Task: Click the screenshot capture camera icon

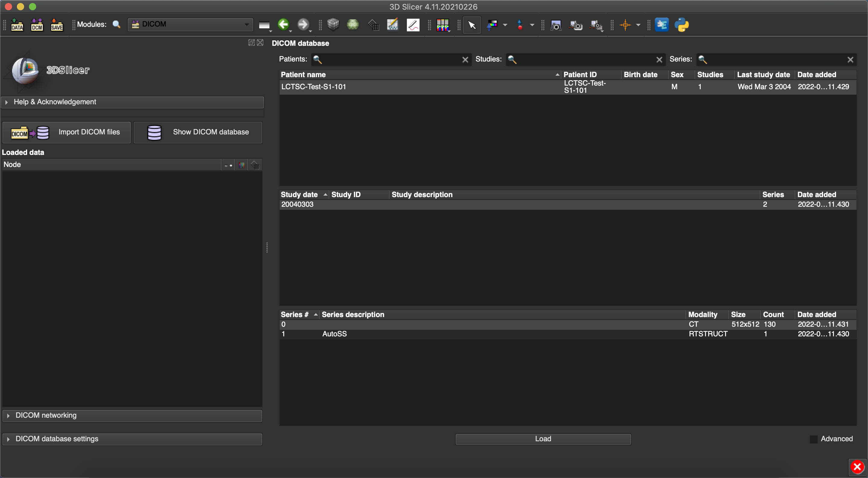Action: [556, 25]
